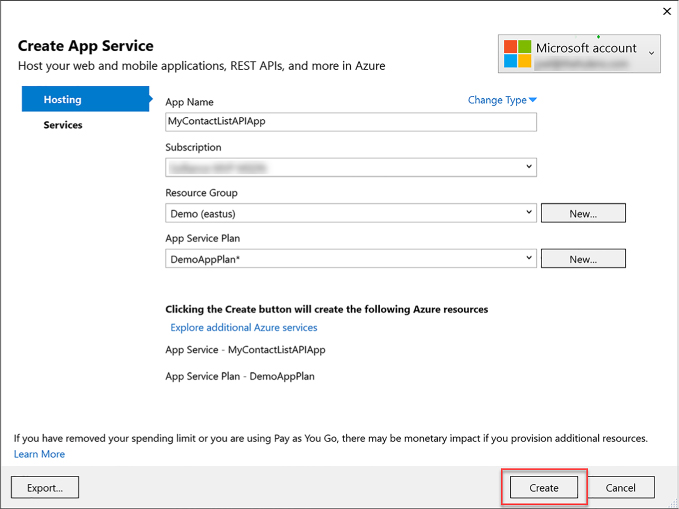Expand the Resource Group dropdown

(x=351, y=213)
